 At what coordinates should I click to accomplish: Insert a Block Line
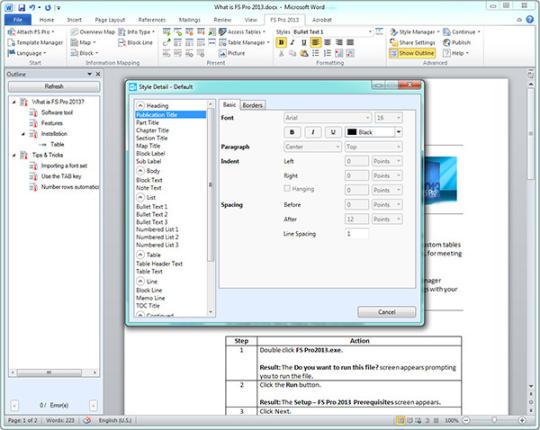coord(135,43)
